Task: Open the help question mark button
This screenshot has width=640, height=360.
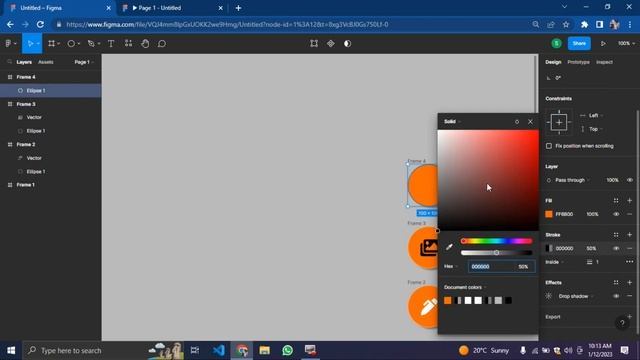Action: coord(622,323)
